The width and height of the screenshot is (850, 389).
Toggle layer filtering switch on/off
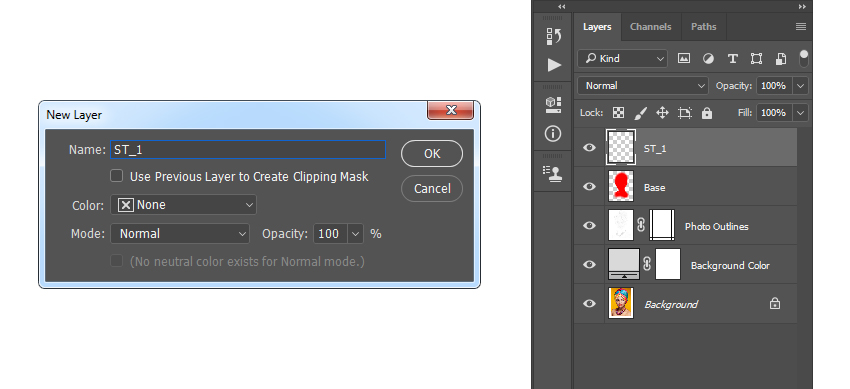804,59
